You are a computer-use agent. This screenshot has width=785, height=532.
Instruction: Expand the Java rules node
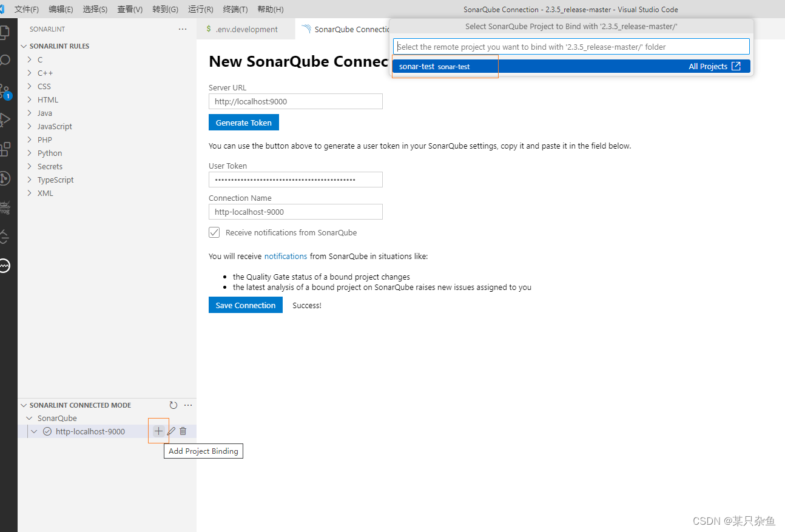pyautogui.click(x=29, y=113)
